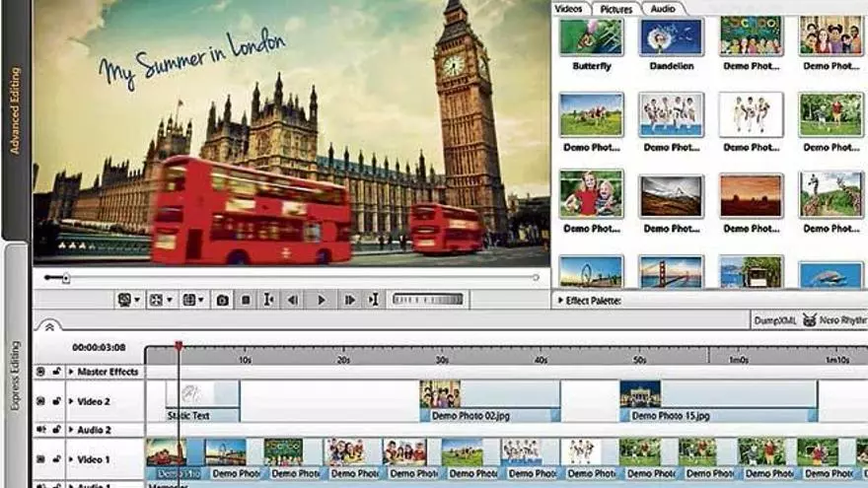
Task: Jump to the end marker button
Action: (373, 300)
